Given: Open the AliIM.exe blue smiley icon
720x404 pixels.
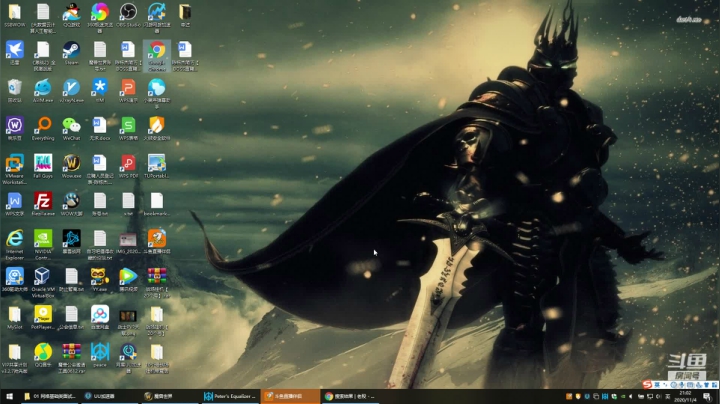Looking at the screenshot, I should [x=43, y=90].
